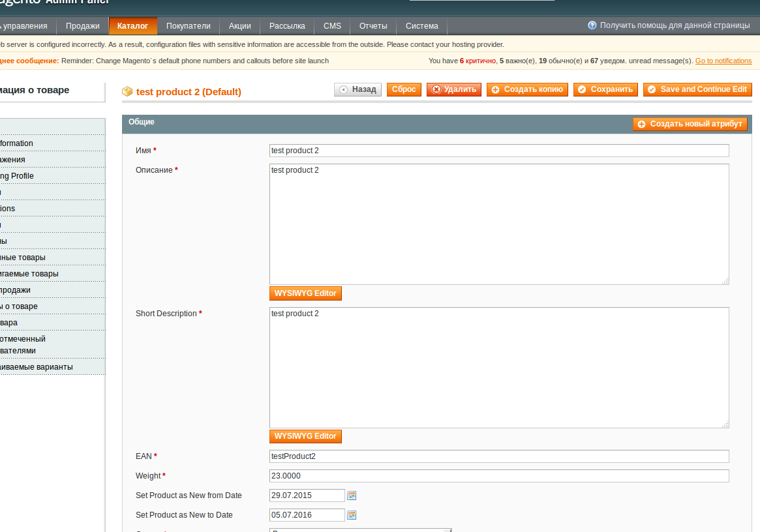Focus the Short Description textarea
Image resolution: width=760 pixels, height=532 pixels.
tap(499, 367)
